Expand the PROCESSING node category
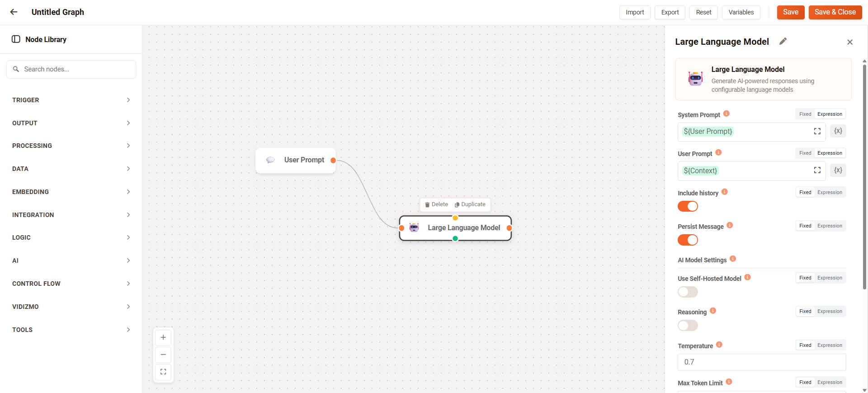Image resolution: width=868 pixels, height=393 pixels. tap(71, 146)
